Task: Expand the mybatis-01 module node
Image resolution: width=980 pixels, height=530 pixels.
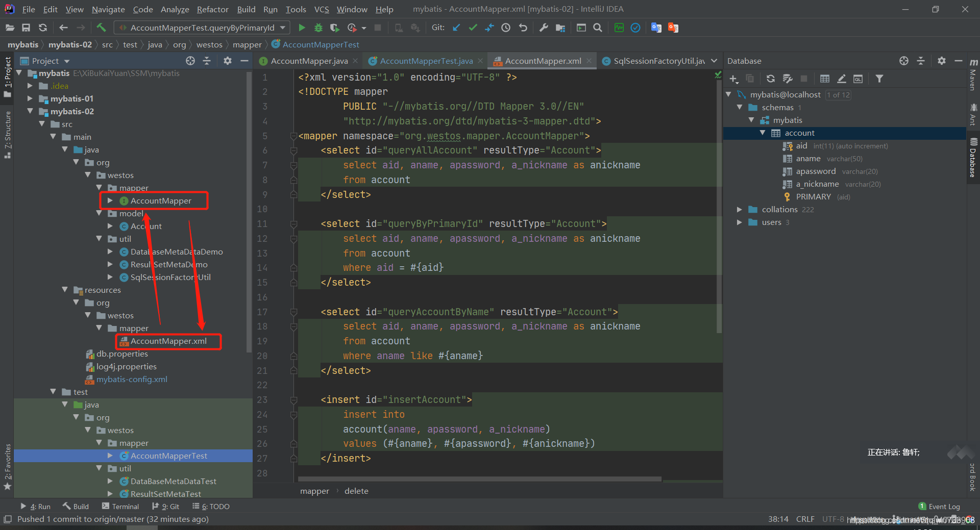Action: tap(30, 98)
